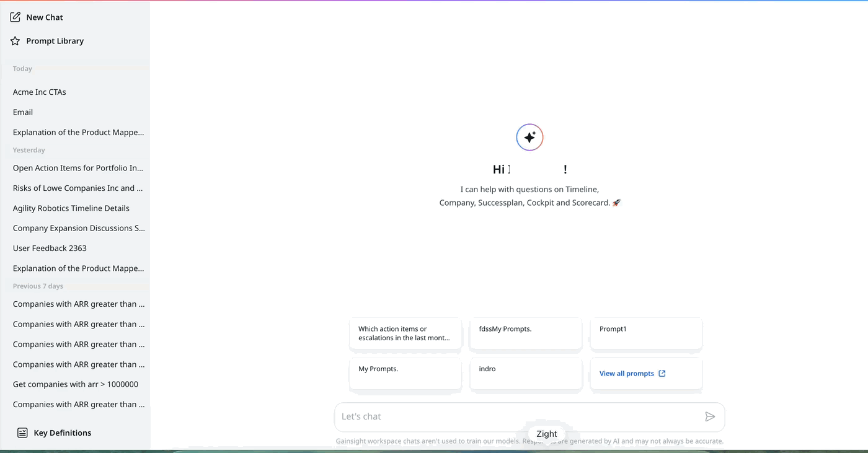This screenshot has height=453, width=868.
Task: Click the circular sparkle AI assistant logo
Action: tap(529, 137)
